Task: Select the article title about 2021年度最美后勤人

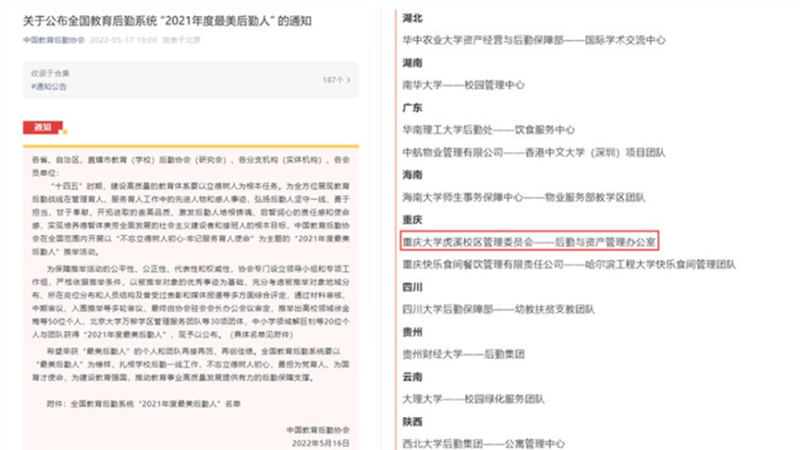Action: point(167,21)
